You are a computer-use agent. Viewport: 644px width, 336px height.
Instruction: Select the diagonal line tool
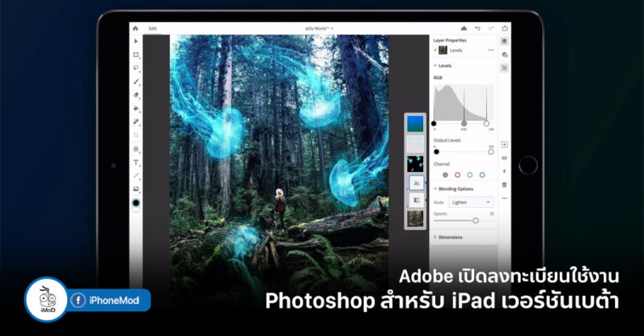click(136, 176)
